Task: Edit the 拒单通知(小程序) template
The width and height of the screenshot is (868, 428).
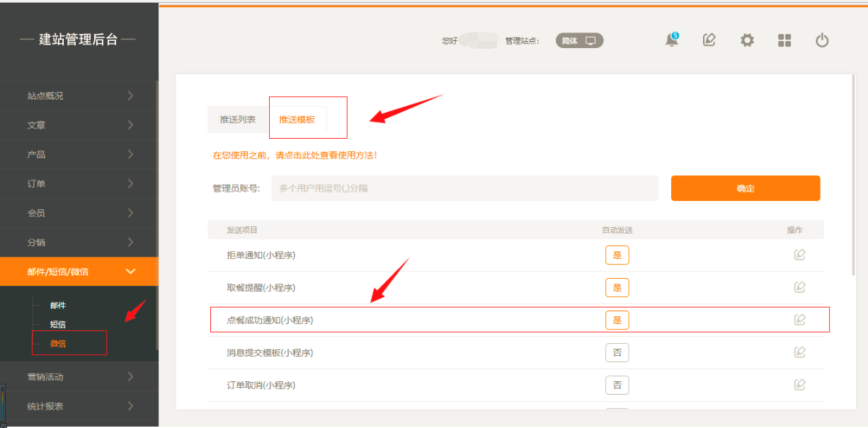Action: pos(799,255)
